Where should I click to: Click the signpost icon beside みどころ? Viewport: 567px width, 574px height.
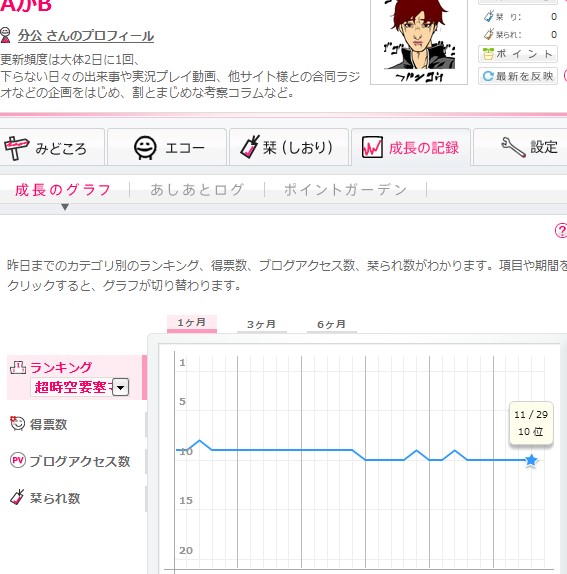coord(16,148)
